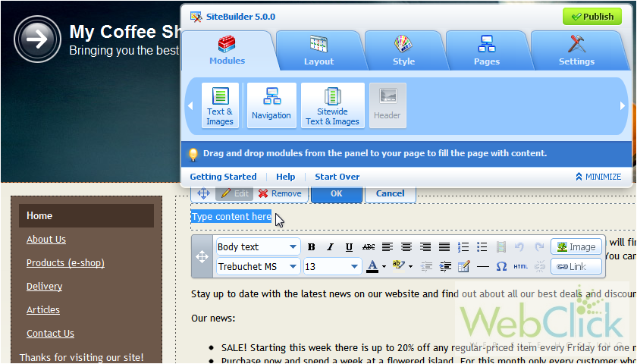Insert a horizontal line
This screenshot has width=637, height=364.
coord(482,266)
